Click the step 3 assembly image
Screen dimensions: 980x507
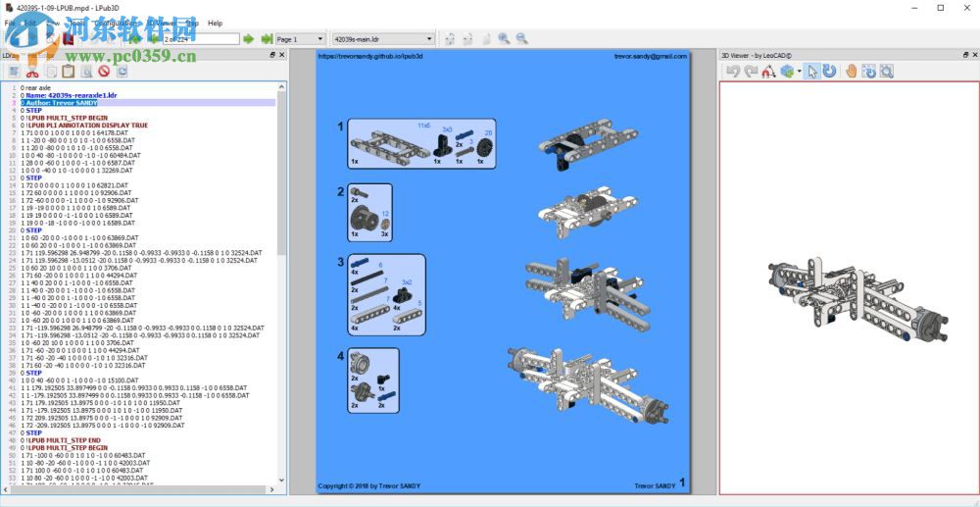pyautogui.click(x=589, y=292)
